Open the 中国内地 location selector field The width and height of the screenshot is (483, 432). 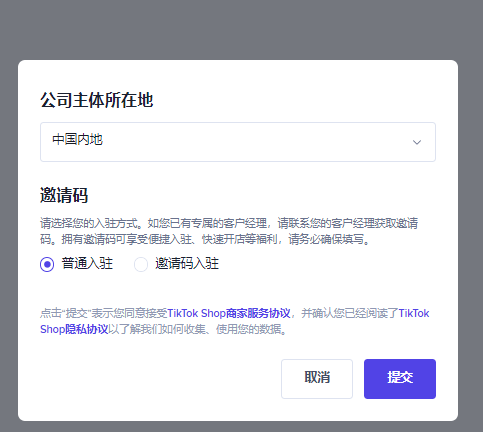pyautogui.click(x=238, y=142)
